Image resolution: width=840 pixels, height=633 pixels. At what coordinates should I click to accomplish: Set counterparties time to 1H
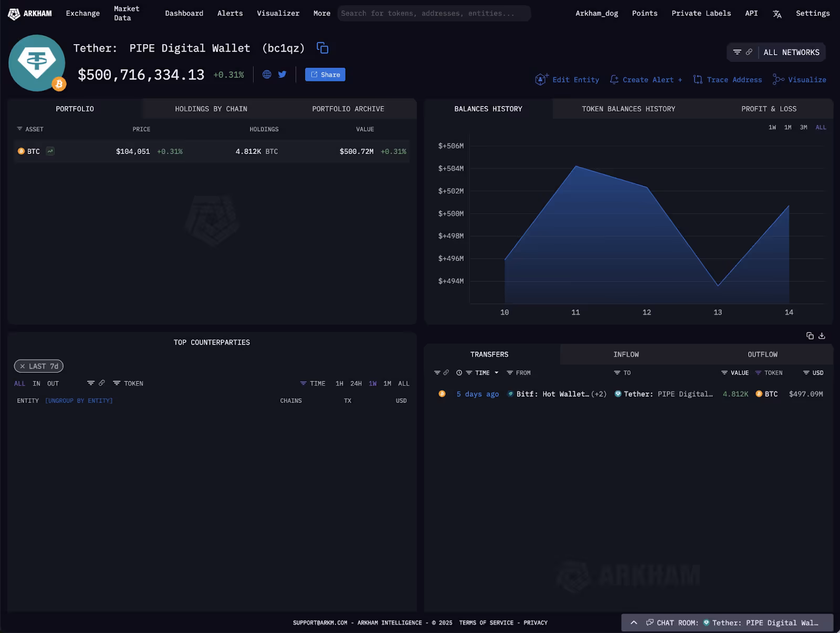pos(340,383)
